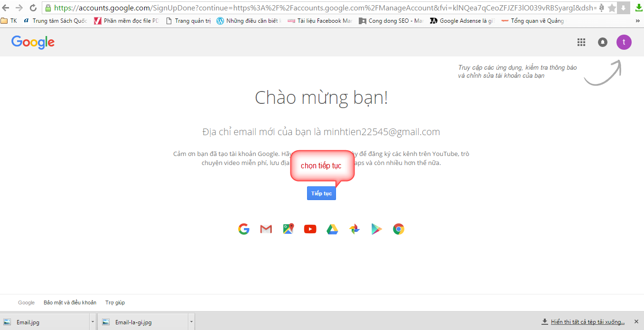Image resolution: width=644 pixels, height=330 pixels.
Task: Reload the page with the refresh icon
Action: (32, 8)
